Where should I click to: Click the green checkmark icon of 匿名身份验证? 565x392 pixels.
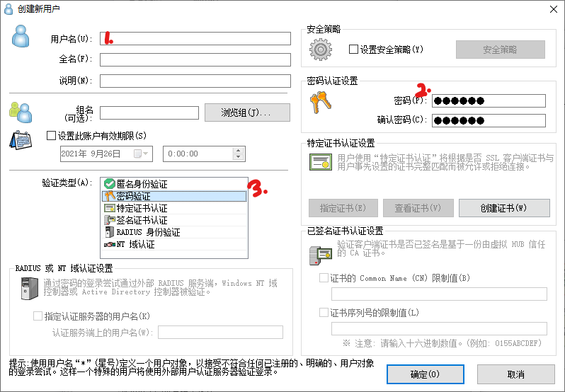tap(110, 184)
